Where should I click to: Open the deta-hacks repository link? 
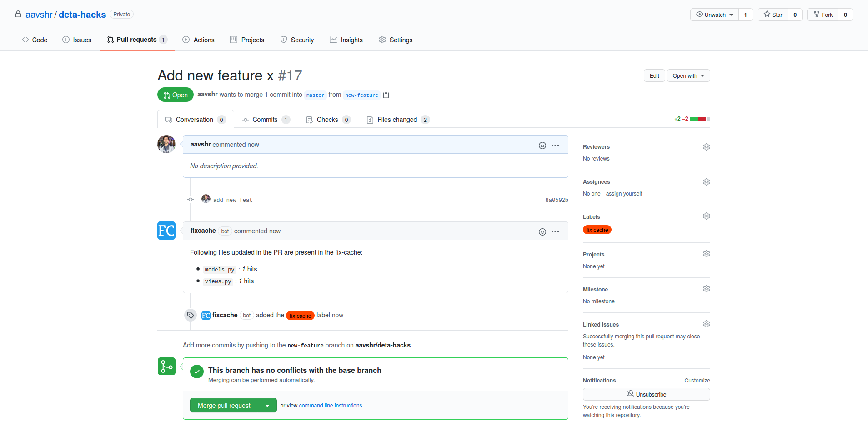click(82, 15)
